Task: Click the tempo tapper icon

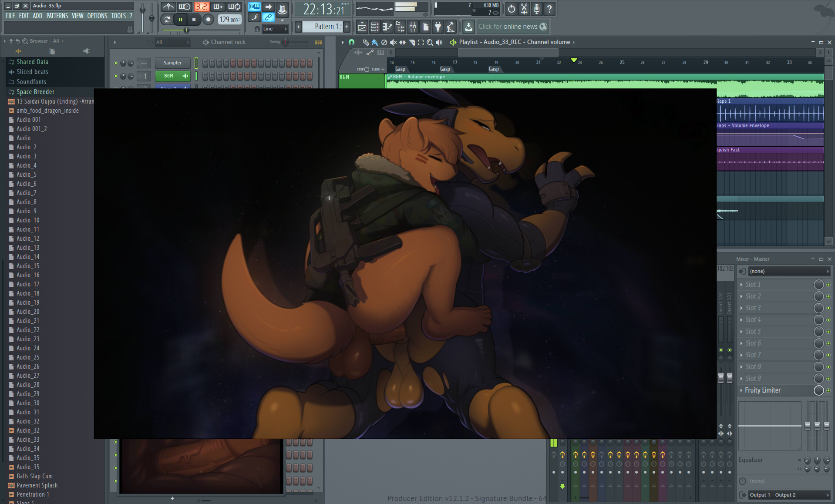Action: pos(451,27)
